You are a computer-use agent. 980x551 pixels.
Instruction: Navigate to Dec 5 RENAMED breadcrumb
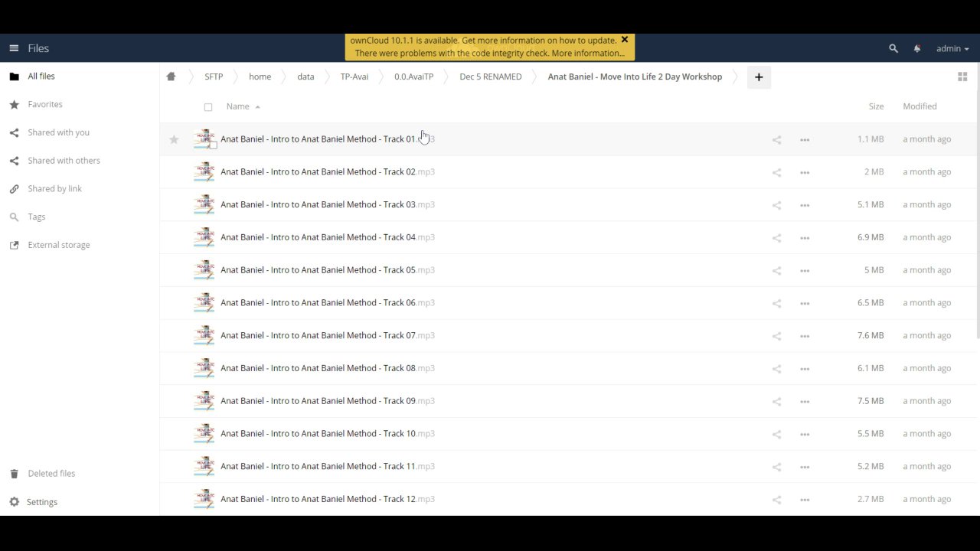coord(491,77)
